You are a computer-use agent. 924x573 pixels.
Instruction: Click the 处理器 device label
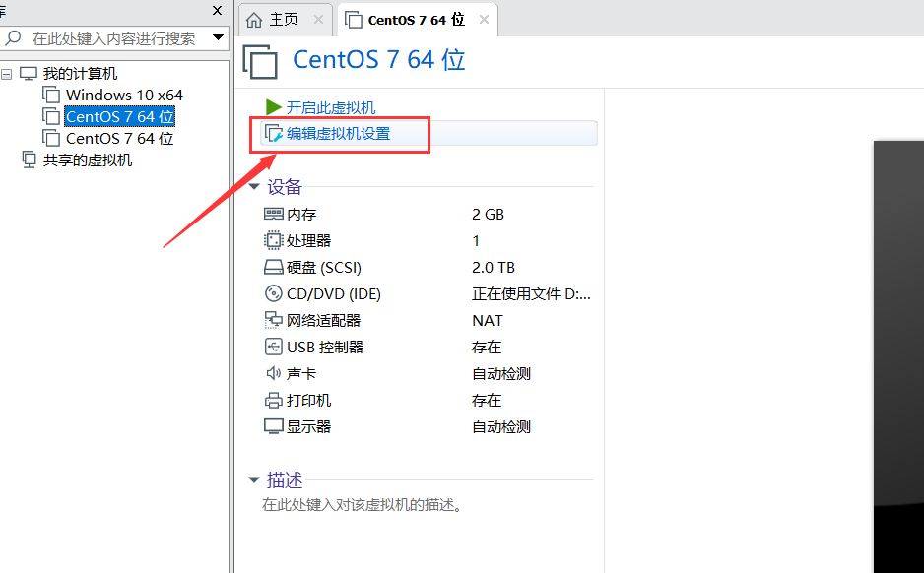point(308,241)
